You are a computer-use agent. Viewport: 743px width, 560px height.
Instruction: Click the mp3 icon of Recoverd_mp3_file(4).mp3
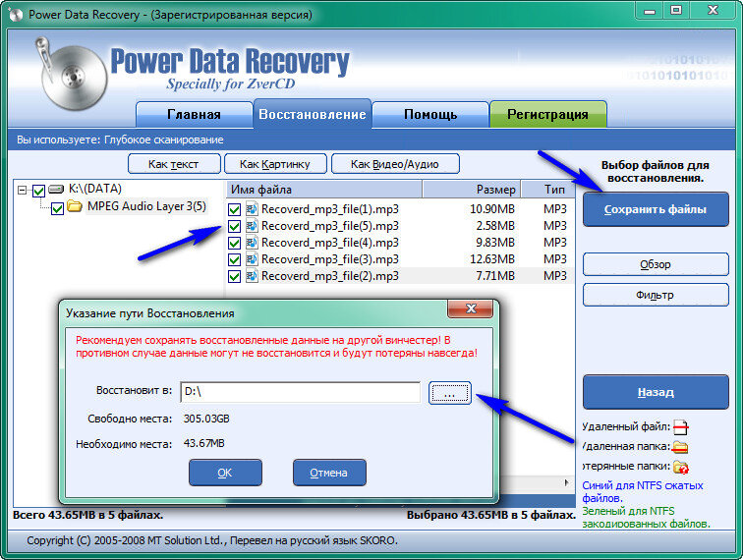point(252,242)
